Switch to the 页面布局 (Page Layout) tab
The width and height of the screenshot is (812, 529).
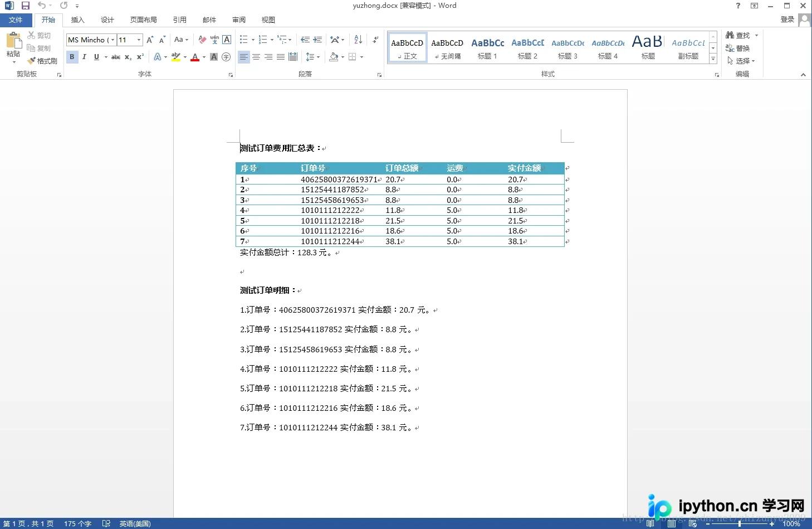pyautogui.click(x=144, y=20)
